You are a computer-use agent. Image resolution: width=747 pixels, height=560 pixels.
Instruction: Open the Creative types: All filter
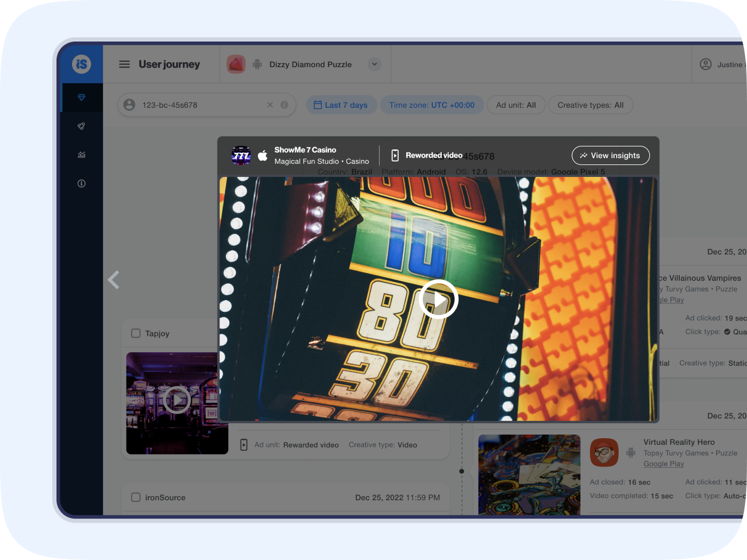pyautogui.click(x=591, y=105)
